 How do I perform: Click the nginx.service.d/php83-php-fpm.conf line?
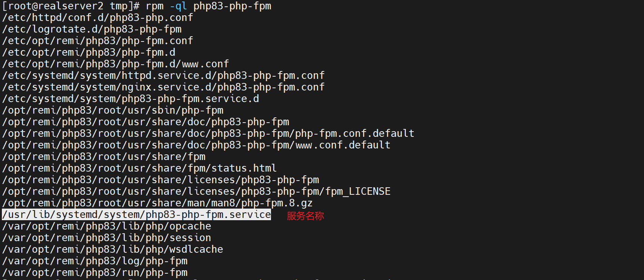(163, 87)
